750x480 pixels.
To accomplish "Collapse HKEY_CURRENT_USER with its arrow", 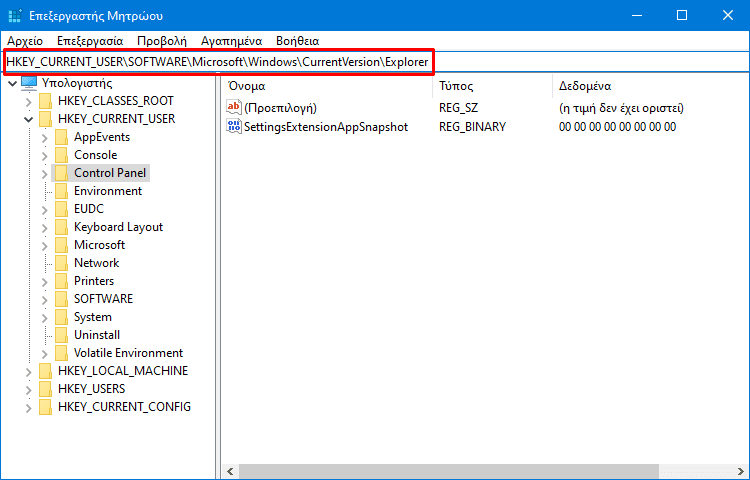I will tap(29, 120).
